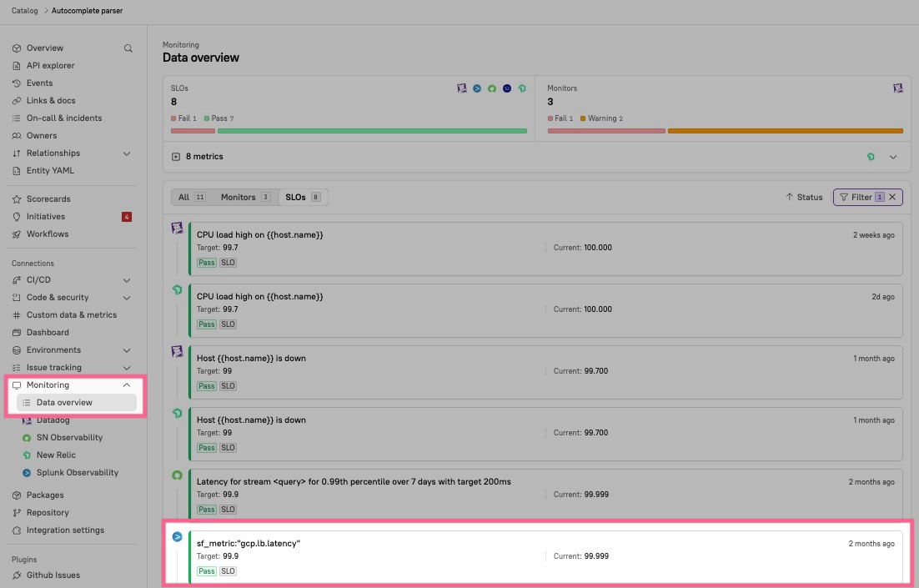Viewport: 919px width, 588px height.
Task: Click Datadog icon in Monitors summary
Action: 898,88
